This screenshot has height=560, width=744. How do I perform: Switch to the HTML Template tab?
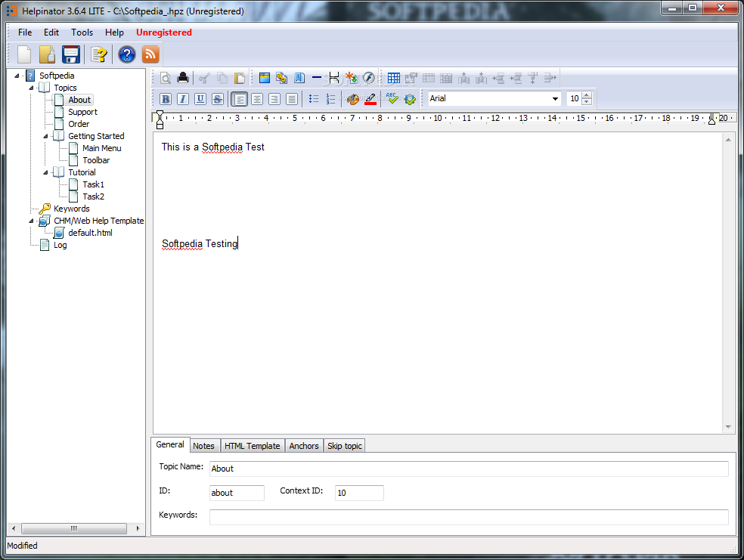(x=253, y=446)
